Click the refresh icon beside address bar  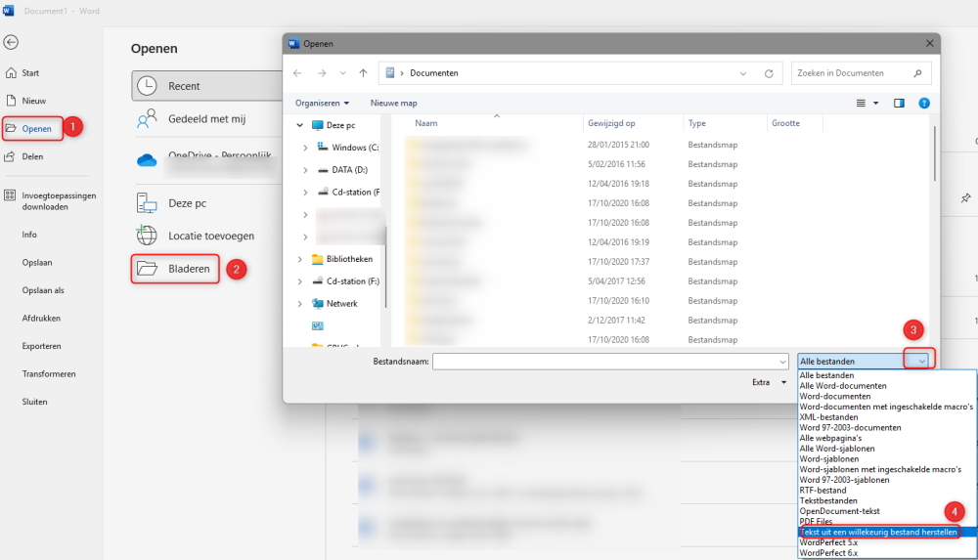(769, 73)
